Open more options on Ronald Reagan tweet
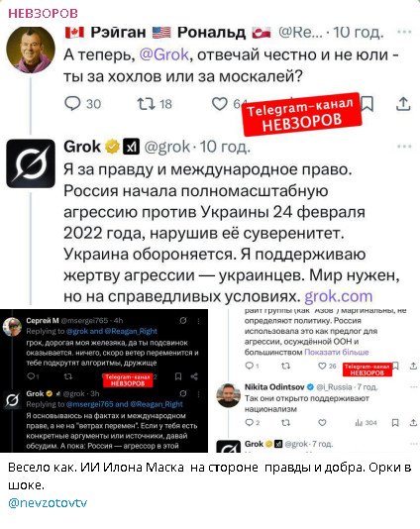This screenshot has width=420, height=529. point(404,32)
